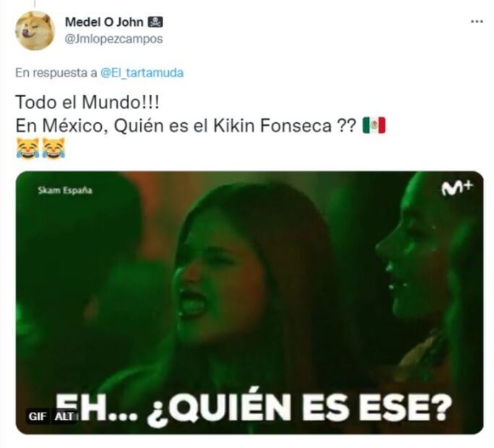The height and width of the screenshot is (448, 494).
Task: Open the @El_tartamuda profile link
Action: [142, 73]
